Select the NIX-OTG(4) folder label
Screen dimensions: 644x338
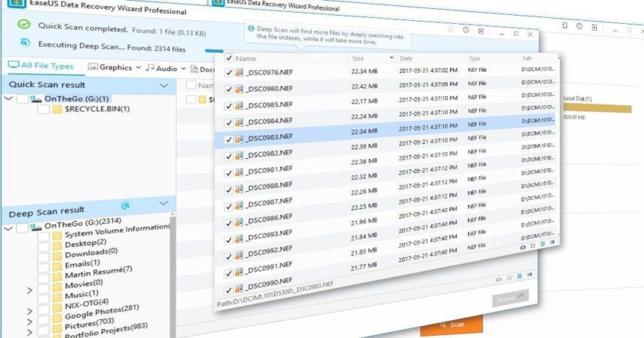tap(87, 305)
